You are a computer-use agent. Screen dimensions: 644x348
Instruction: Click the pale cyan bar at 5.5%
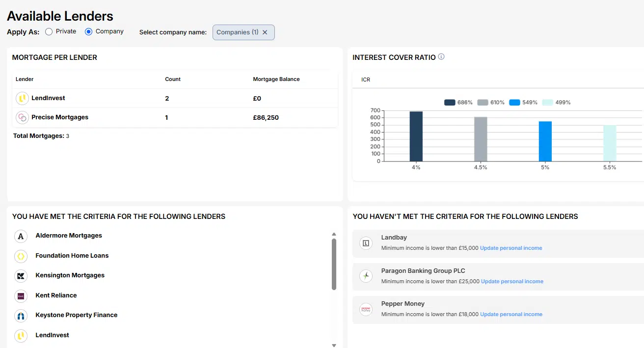tap(610, 143)
